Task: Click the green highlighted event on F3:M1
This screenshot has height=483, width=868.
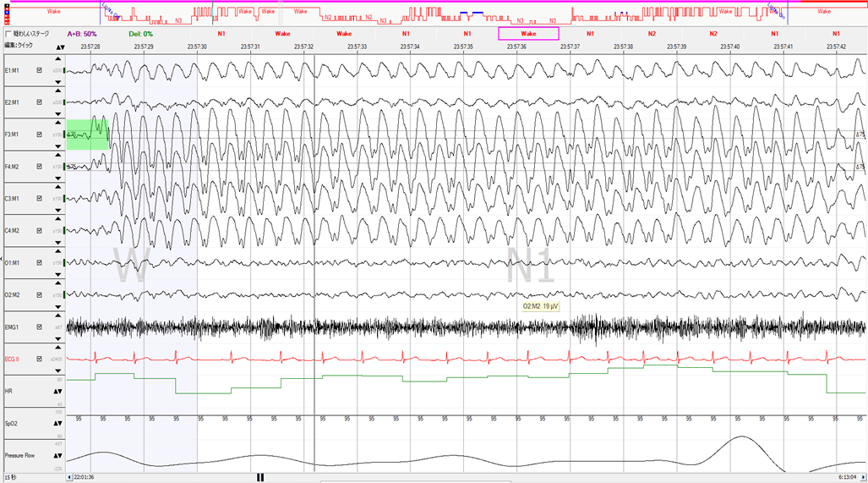Action: [87, 134]
